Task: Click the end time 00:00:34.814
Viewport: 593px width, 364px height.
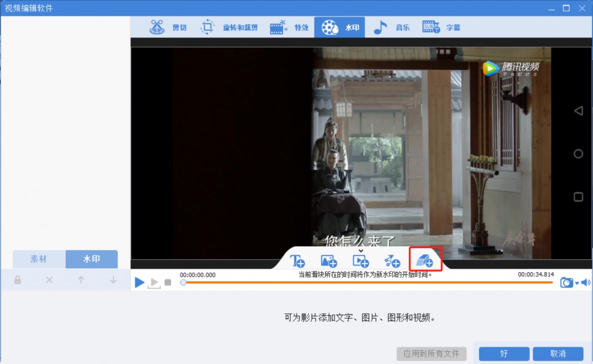Action: tap(535, 274)
